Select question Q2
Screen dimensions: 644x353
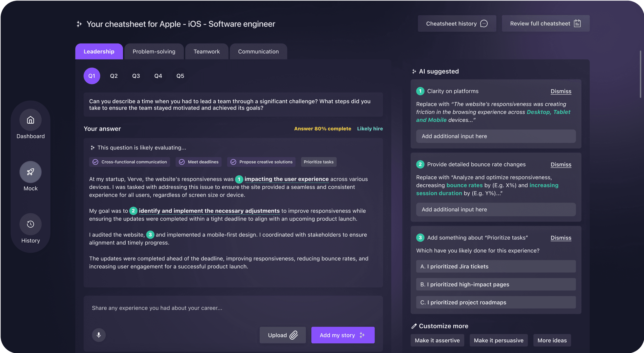[114, 76]
